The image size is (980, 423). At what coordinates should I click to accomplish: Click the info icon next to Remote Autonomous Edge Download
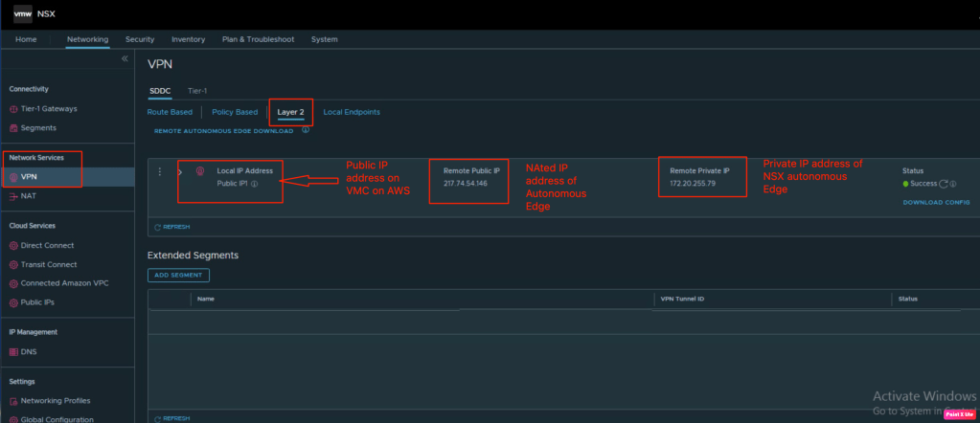pyautogui.click(x=306, y=130)
